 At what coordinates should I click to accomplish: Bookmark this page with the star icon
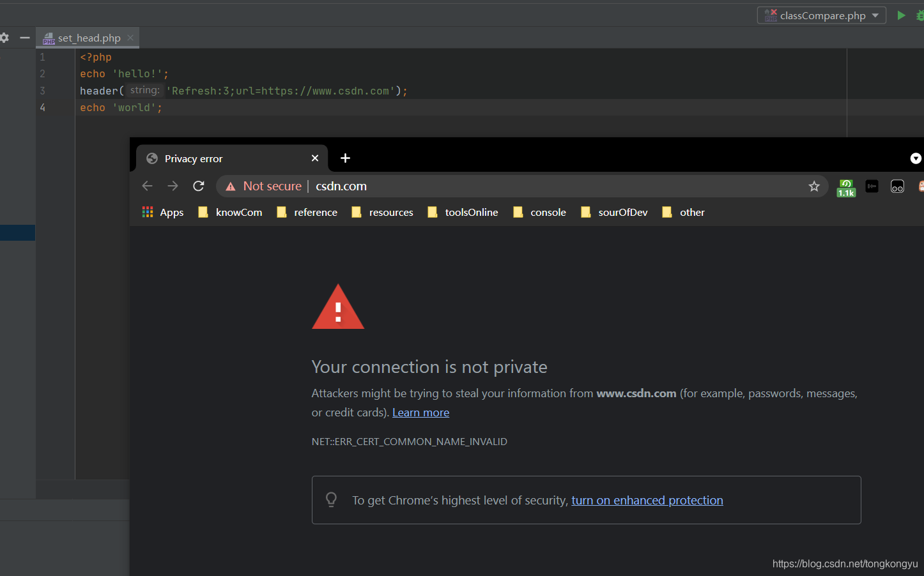(x=813, y=186)
